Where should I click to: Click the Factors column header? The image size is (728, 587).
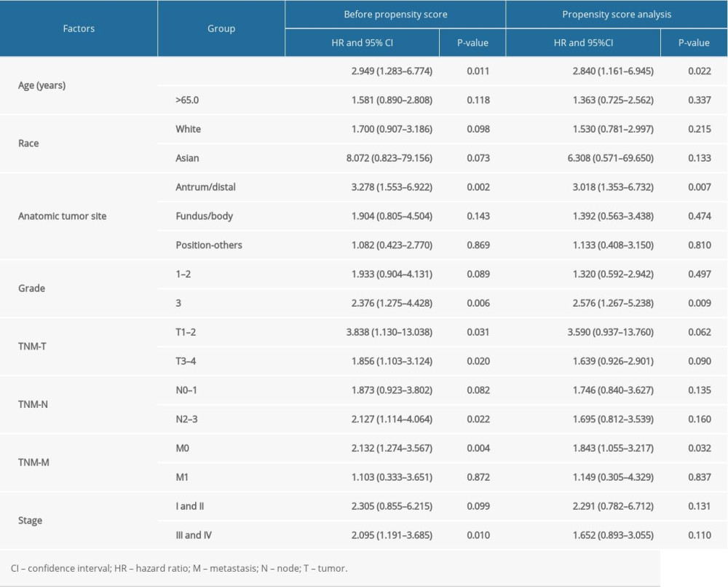(79, 28)
